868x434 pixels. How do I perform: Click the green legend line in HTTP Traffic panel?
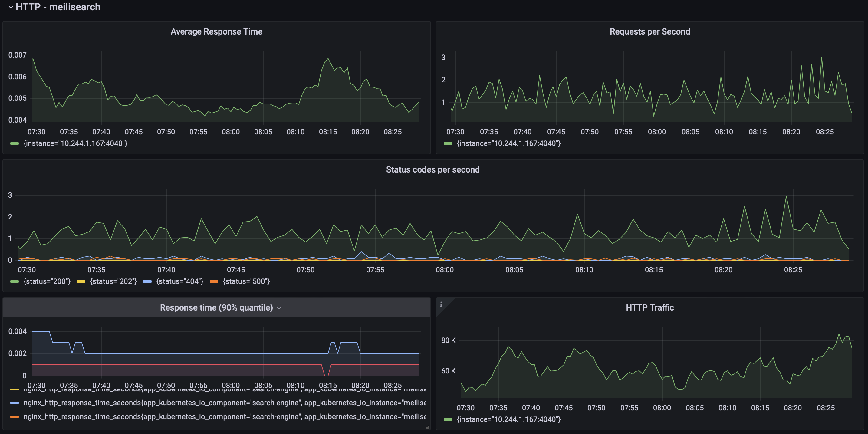[448, 419]
